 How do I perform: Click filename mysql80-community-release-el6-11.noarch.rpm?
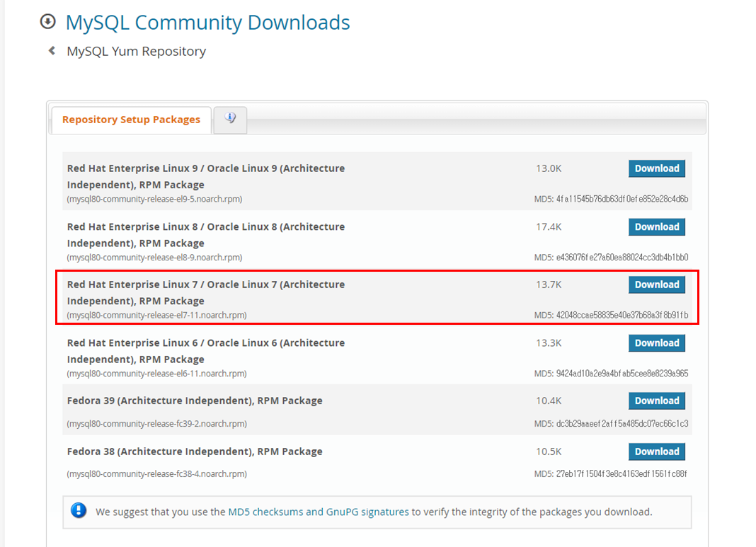156,374
